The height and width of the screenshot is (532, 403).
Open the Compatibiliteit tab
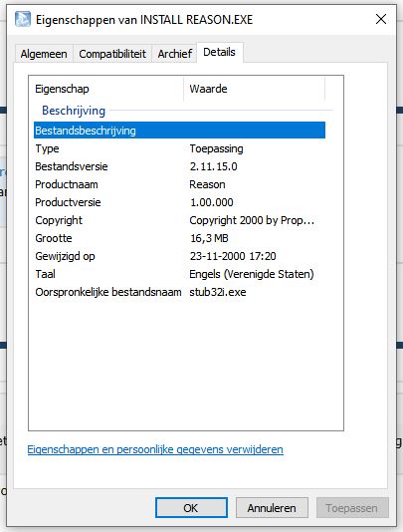[x=112, y=54]
